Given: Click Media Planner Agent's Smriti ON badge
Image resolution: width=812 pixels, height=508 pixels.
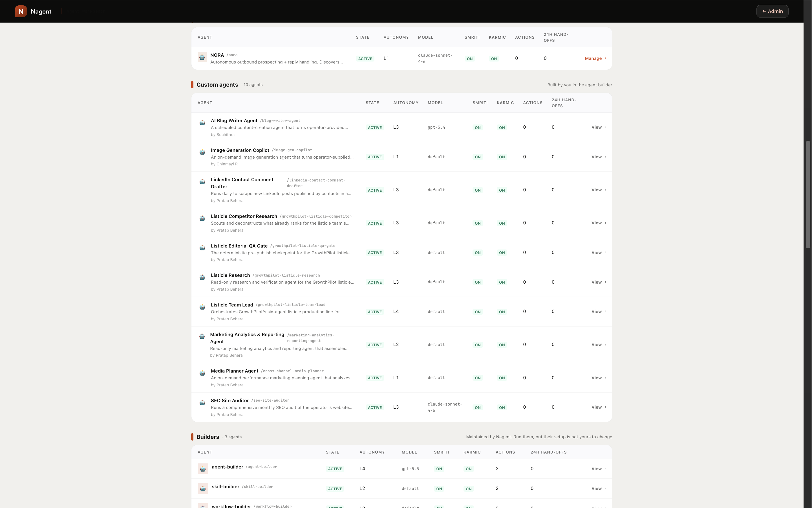Looking at the screenshot, I should 478,378.
